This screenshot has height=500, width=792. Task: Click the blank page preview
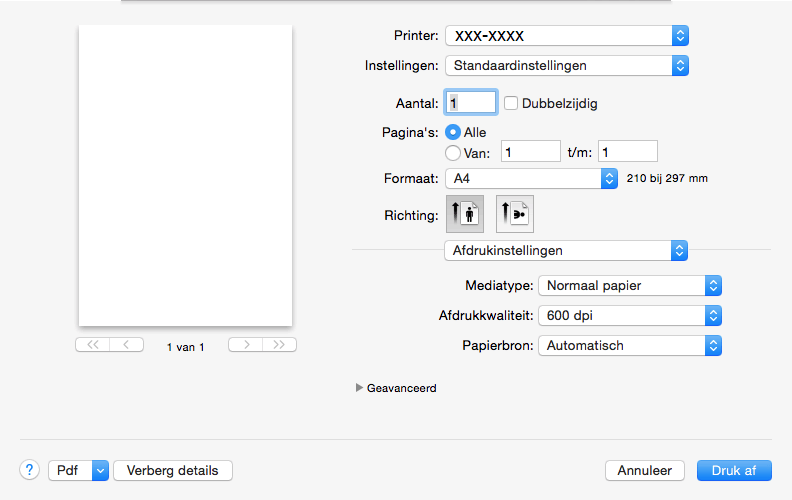coord(185,175)
